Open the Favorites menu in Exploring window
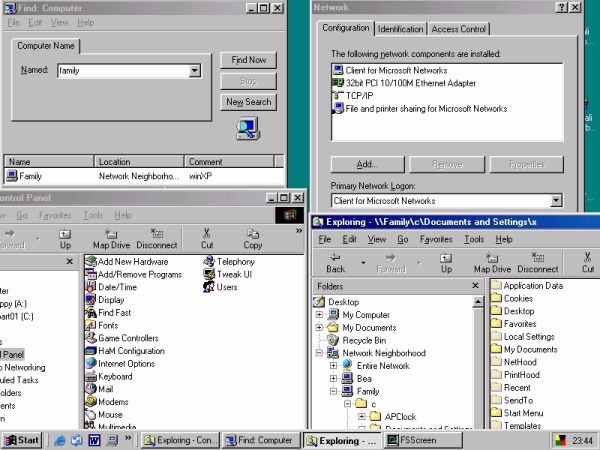 (x=436, y=240)
